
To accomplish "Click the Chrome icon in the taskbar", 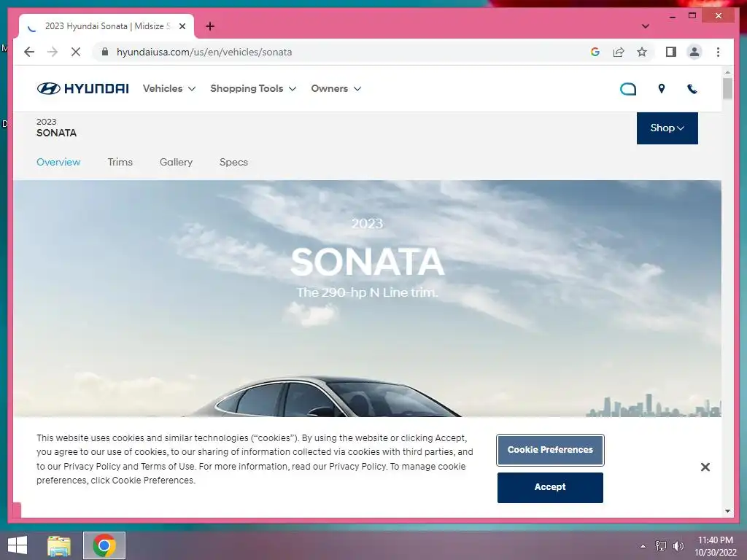I will [104, 545].
